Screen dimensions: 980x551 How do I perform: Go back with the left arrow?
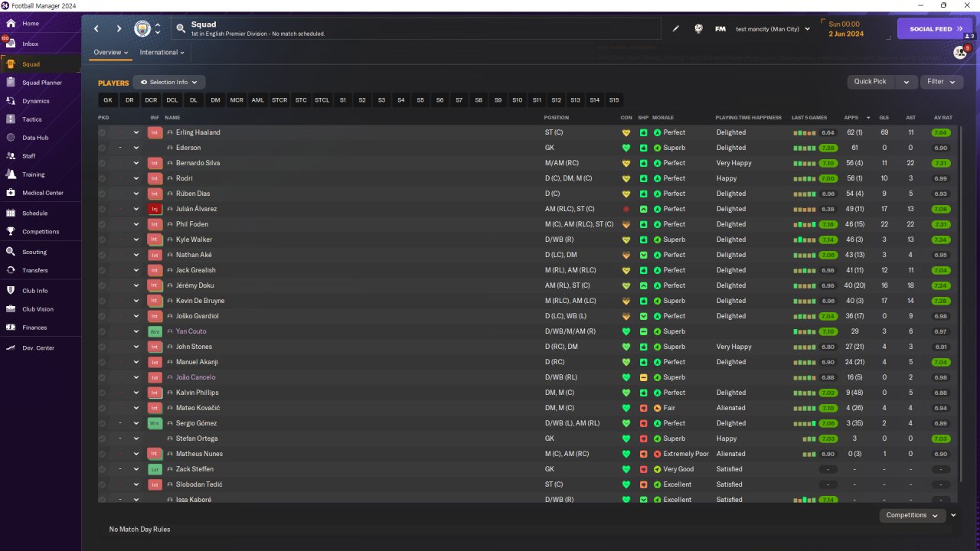(96, 29)
